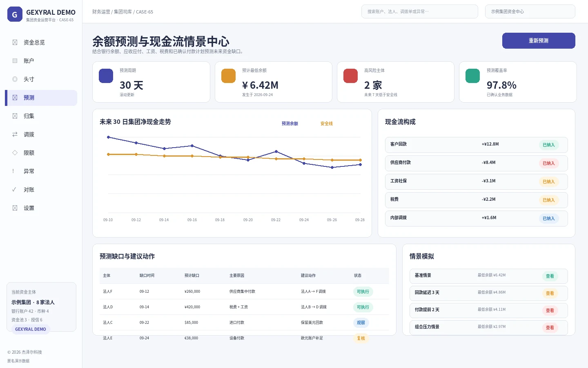Click 查看 for 组合压力情景
The height and width of the screenshot is (368, 588).
click(x=550, y=328)
